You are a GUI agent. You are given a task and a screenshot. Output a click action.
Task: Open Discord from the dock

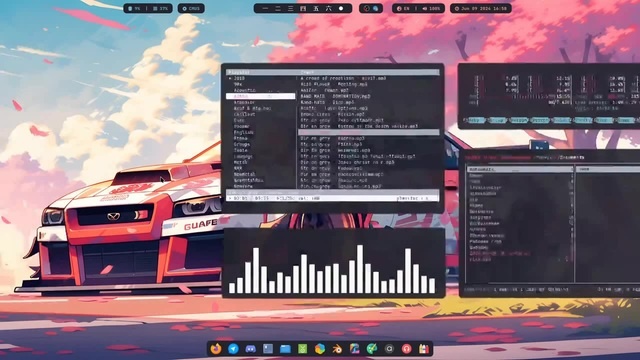[251, 349]
